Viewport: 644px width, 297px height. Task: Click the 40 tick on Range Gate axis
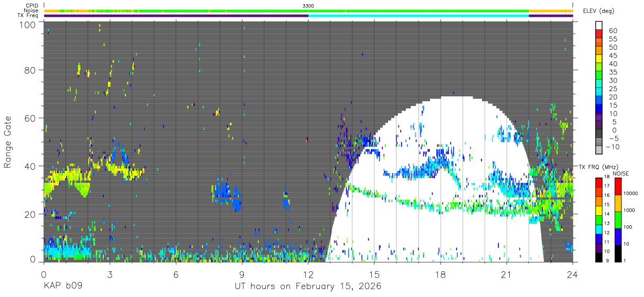(x=30, y=166)
